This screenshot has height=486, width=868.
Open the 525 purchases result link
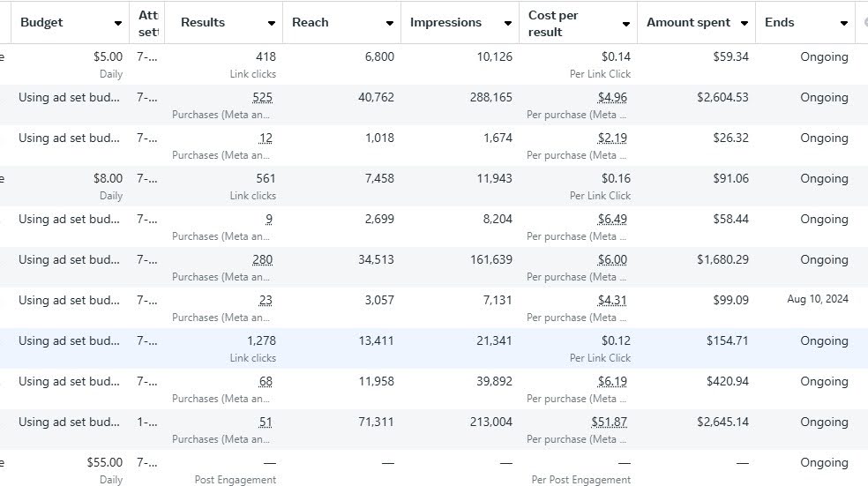[263, 98]
